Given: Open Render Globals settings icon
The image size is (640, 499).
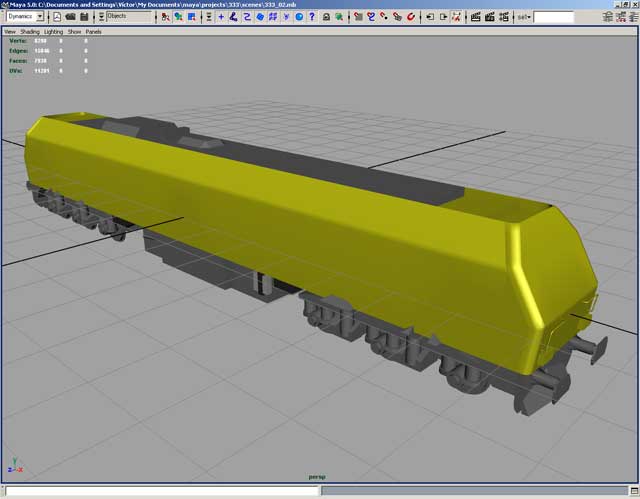Looking at the screenshot, I should pos(504,17).
